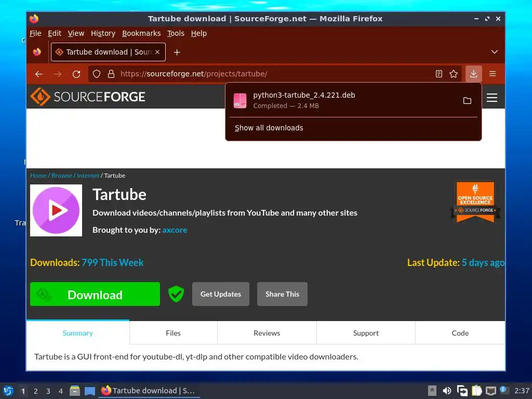Click the Open Source Excellence badge
This screenshot has width=532, height=399.
(475, 202)
